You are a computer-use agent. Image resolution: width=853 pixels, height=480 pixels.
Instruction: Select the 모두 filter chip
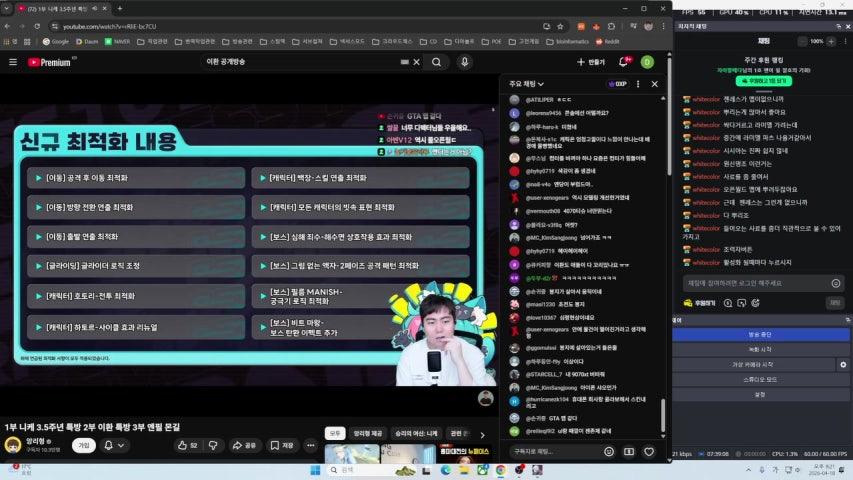(x=335, y=433)
